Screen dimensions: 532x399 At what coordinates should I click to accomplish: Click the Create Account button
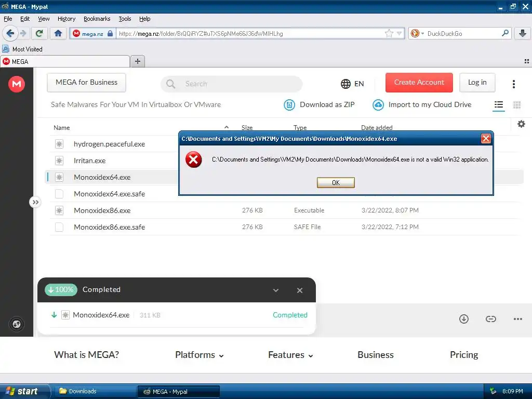coord(419,83)
